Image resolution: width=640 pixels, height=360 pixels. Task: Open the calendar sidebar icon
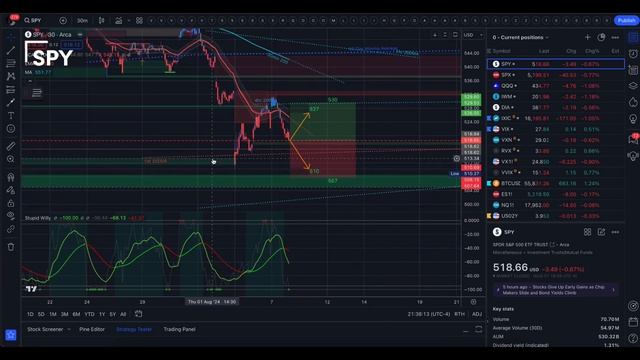(x=633, y=322)
